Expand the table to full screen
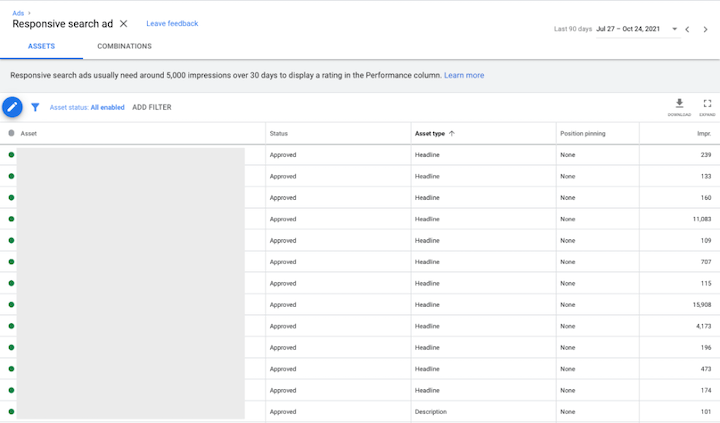The width and height of the screenshot is (720, 423). (x=707, y=104)
